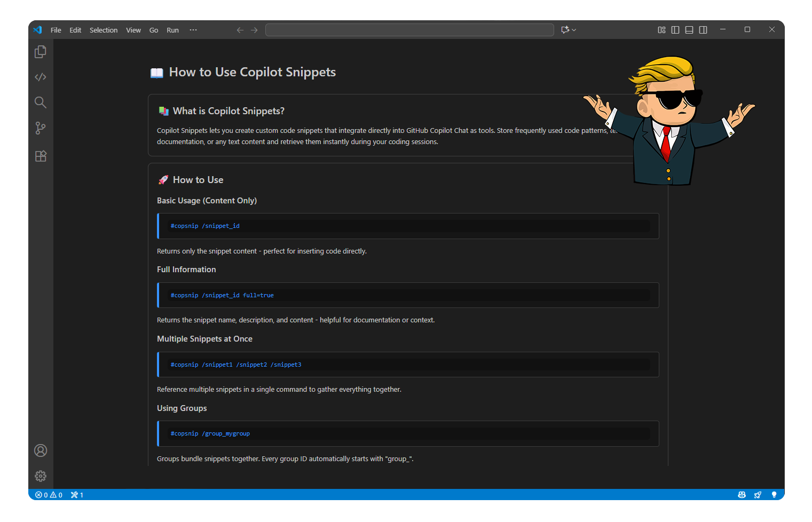Open the Explorer in the activity bar
The width and height of the screenshot is (812, 522).
click(40, 51)
